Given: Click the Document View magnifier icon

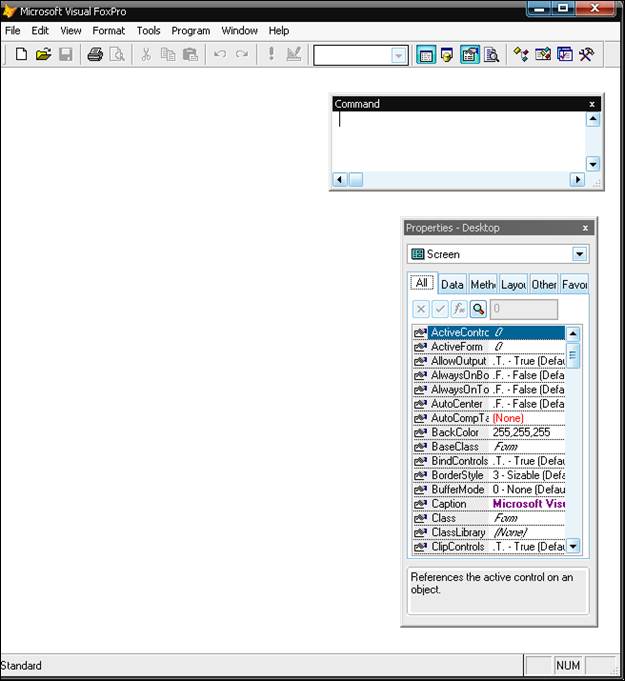Looking at the screenshot, I should [492, 55].
